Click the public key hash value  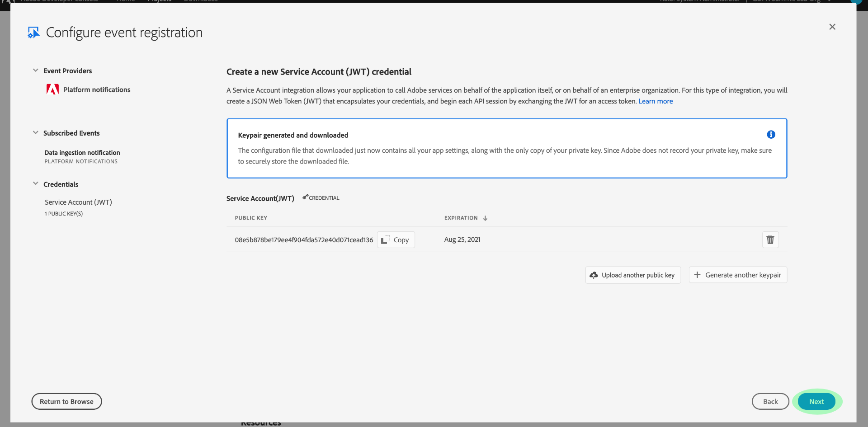[x=304, y=240]
